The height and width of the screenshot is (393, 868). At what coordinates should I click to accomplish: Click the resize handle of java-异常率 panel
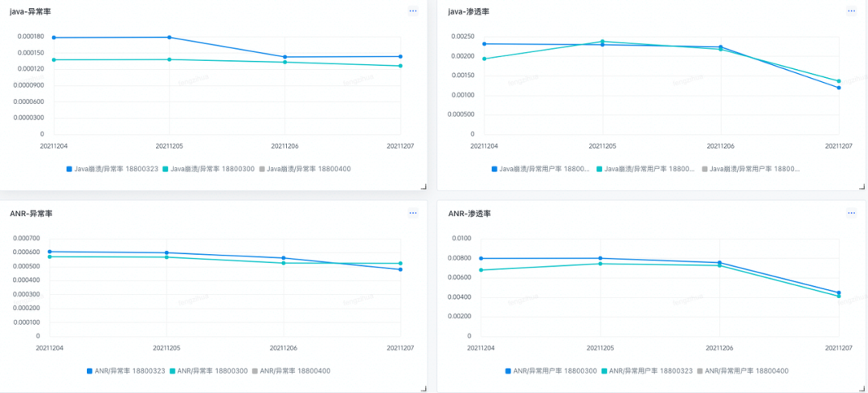click(422, 186)
